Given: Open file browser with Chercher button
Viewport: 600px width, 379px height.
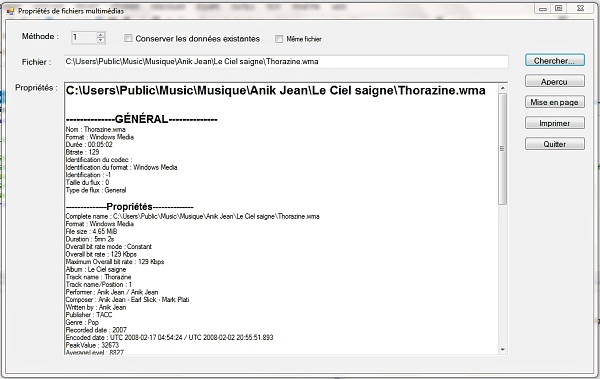Looking at the screenshot, I should (555, 60).
